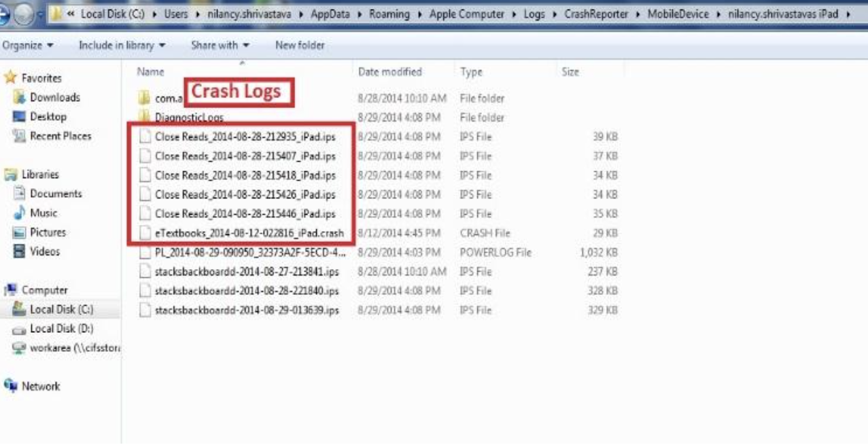Image resolution: width=868 pixels, height=445 pixels.
Task: Open the Music library
Action: click(x=44, y=213)
